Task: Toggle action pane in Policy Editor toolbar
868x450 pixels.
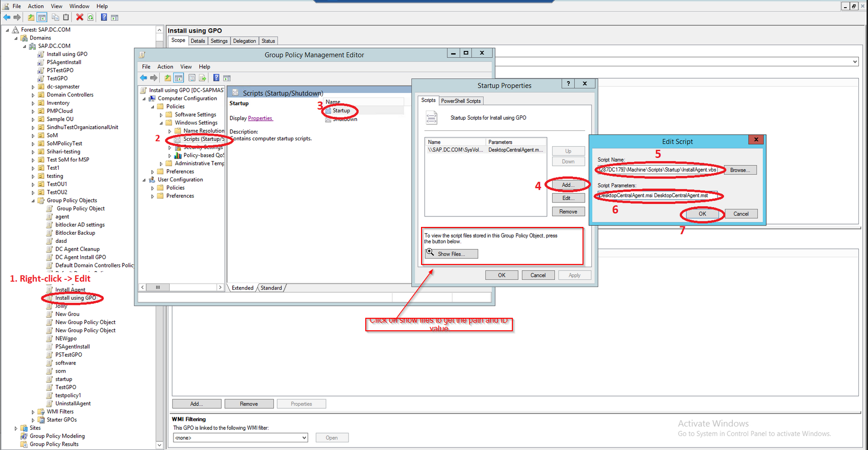Action: point(227,78)
